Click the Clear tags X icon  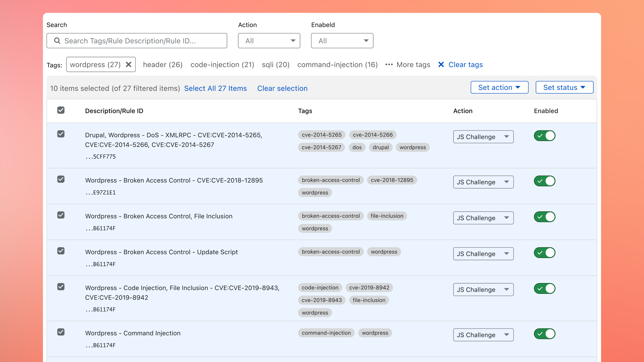point(441,65)
